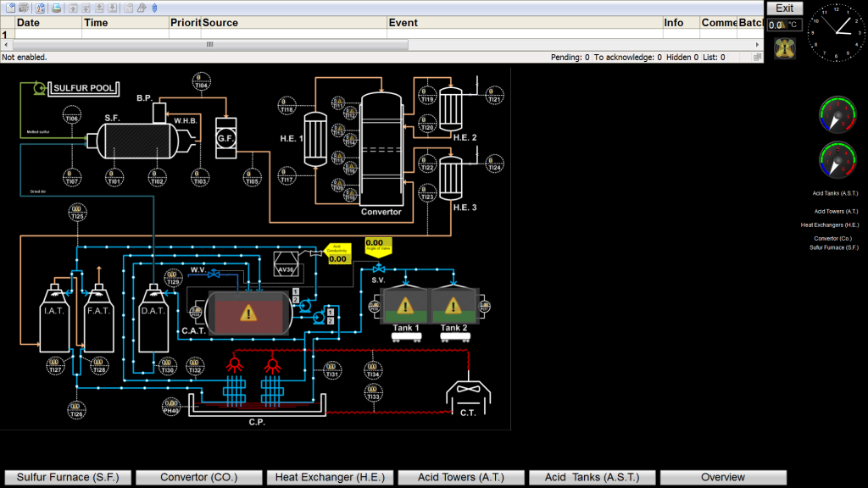Open the Acid Towers (A.T.) page
The image size is (868, 488).
click(461, 477)
